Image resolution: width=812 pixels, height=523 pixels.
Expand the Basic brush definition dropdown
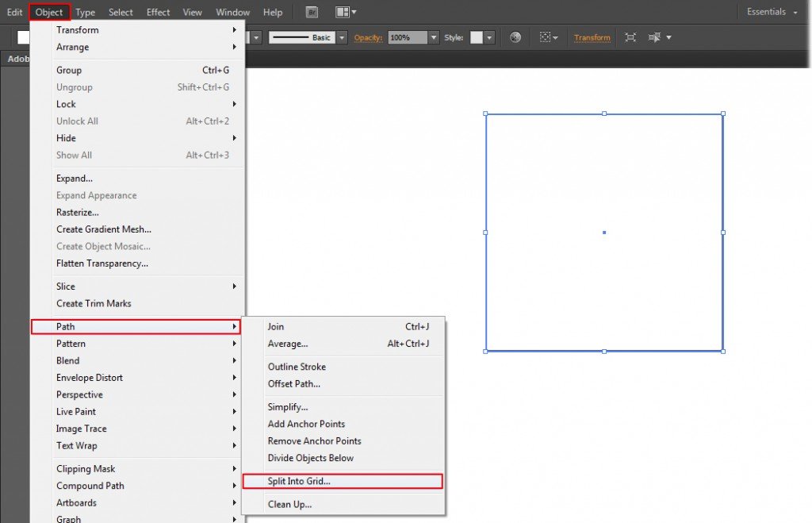point(343,37)
